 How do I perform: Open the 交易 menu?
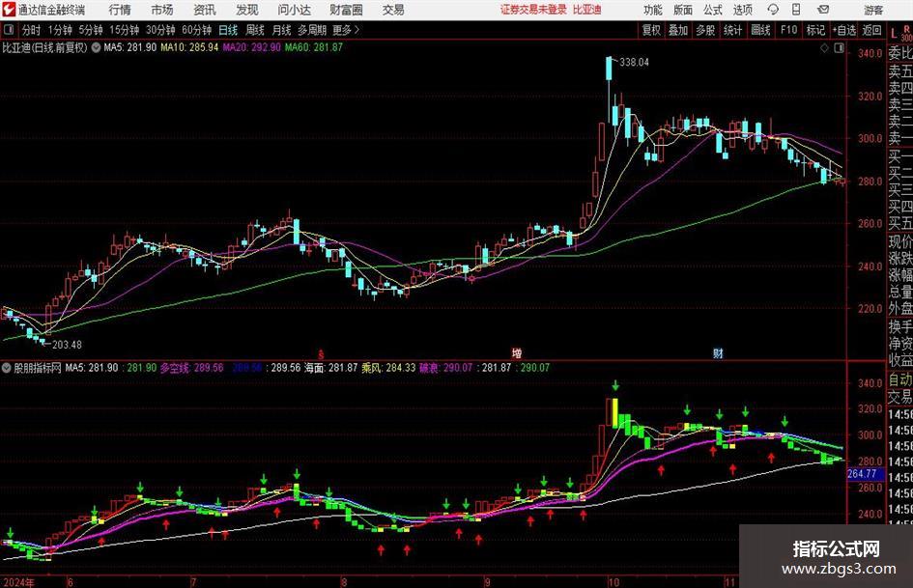tap(393, 10)
